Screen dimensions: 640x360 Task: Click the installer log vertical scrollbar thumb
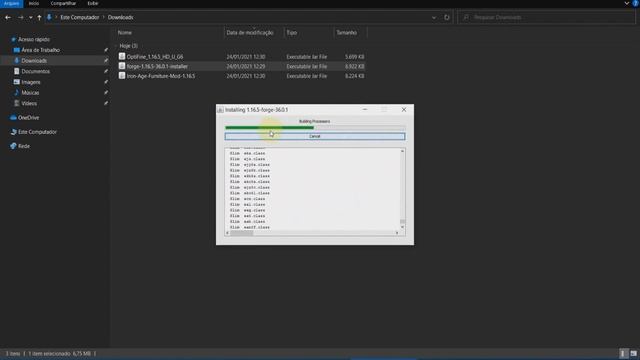(402, 221)
